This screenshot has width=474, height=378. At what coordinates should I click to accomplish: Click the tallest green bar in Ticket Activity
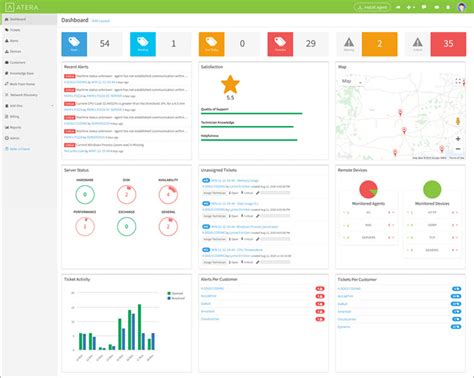pos(139,327)
